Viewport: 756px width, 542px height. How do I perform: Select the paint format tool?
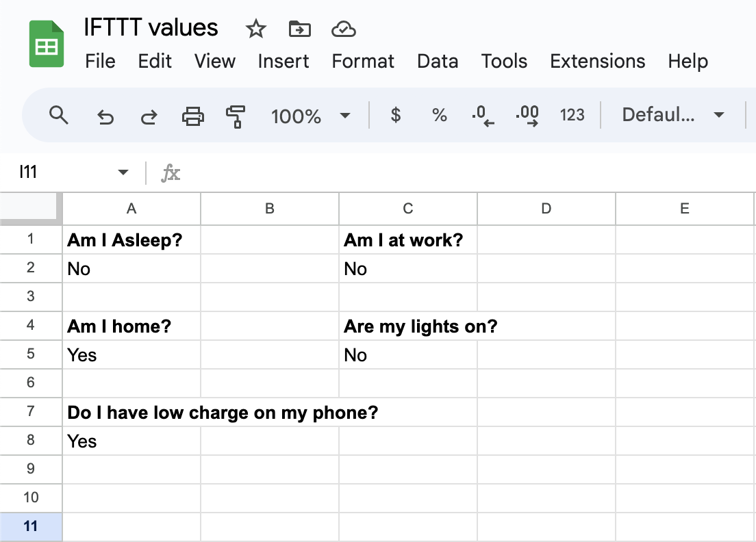[x=235, y=116]
